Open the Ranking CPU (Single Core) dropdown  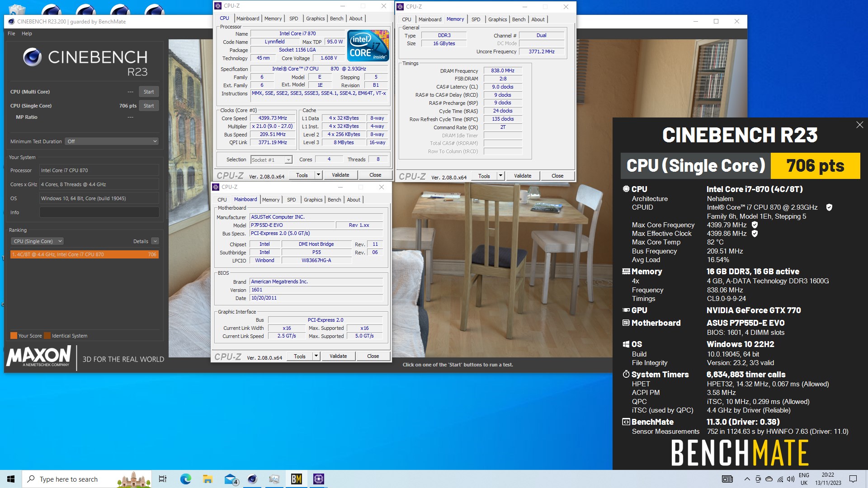[37, 241]
